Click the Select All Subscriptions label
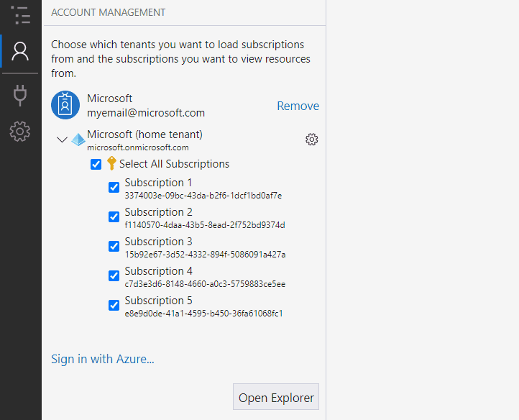The height and width of the screenshot is (420, 519). (174, 164)
